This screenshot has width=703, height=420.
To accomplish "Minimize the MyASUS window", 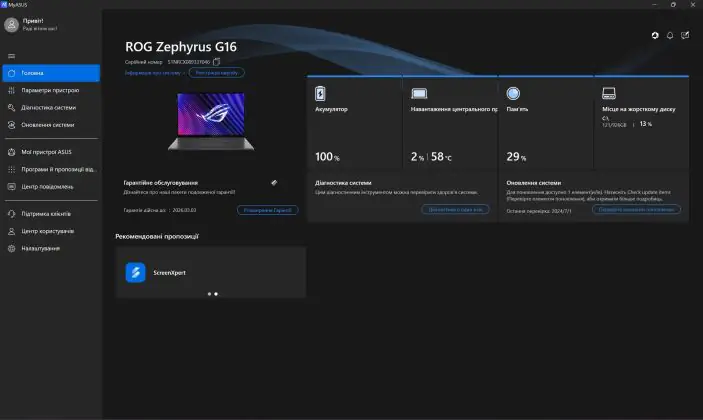I will [654, 4].
